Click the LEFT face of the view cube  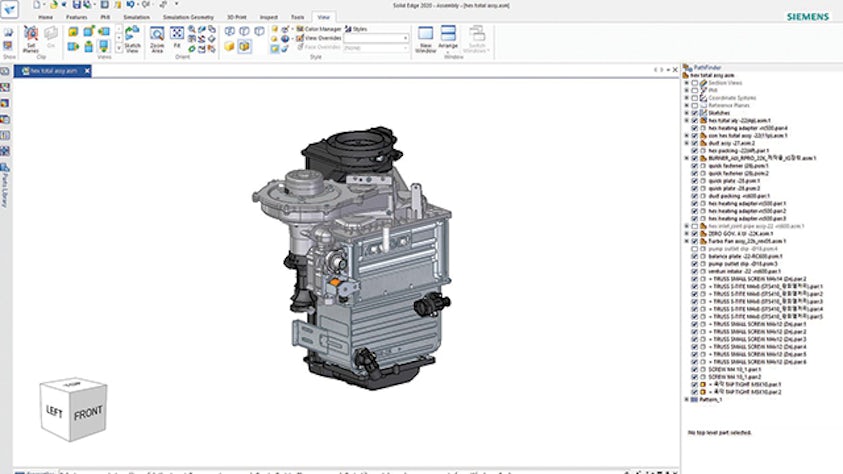click(55, 411)
